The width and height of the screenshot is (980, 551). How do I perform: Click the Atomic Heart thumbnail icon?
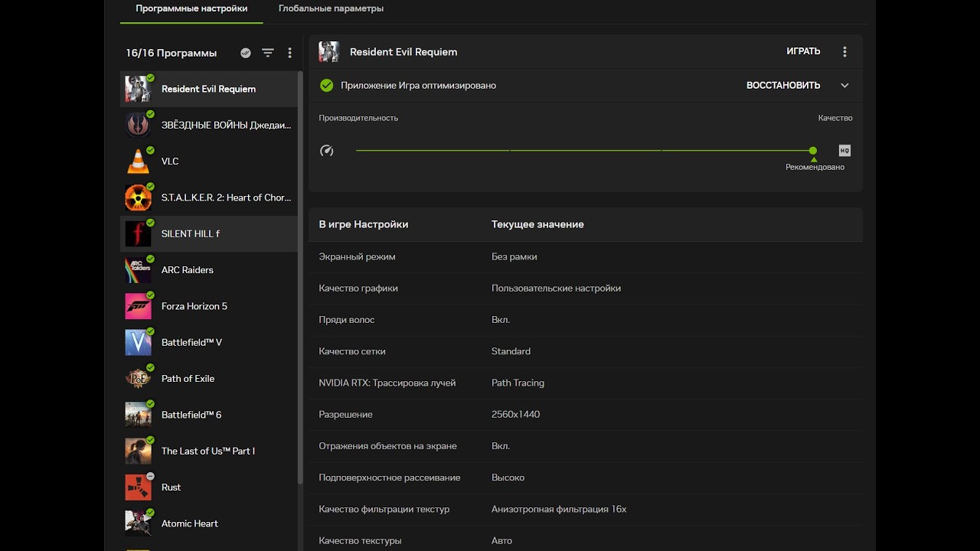pos(139,523)
